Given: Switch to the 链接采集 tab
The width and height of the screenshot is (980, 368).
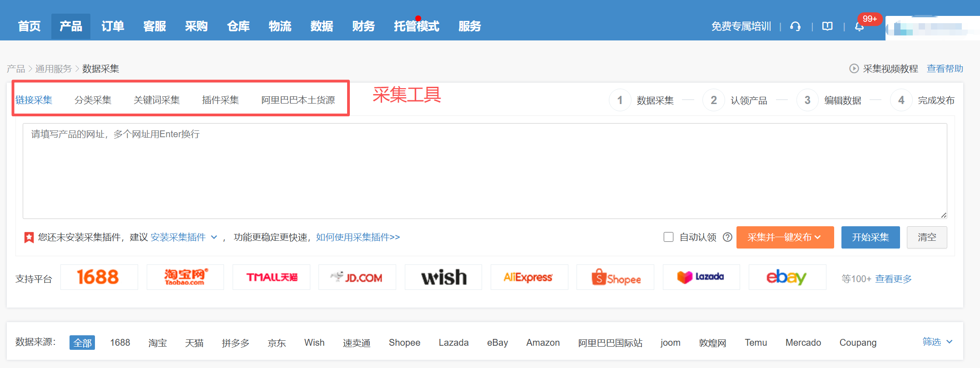Looking at the screenshot, I should [x=34, y=100].
